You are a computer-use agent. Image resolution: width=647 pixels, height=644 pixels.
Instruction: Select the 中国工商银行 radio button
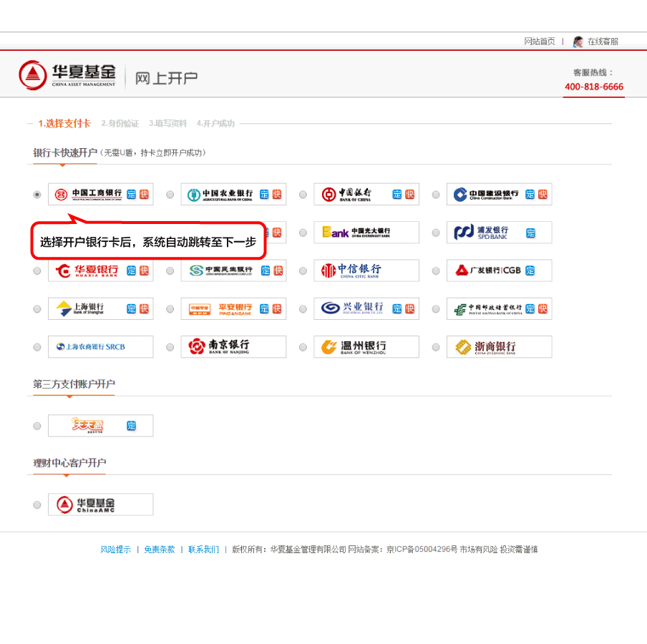pyautogui.click(x=37, y=195)
